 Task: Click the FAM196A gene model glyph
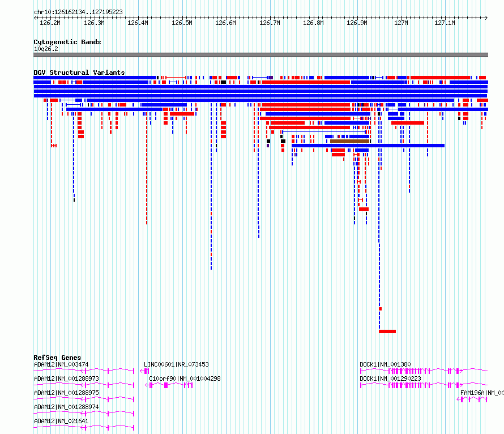click(x=472, y=399)
